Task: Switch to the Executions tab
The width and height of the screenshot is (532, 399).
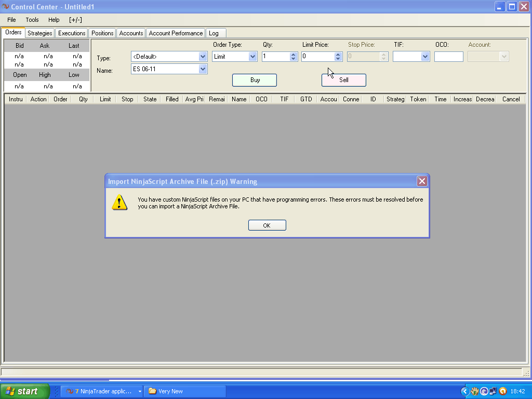Action: point(72,33)
